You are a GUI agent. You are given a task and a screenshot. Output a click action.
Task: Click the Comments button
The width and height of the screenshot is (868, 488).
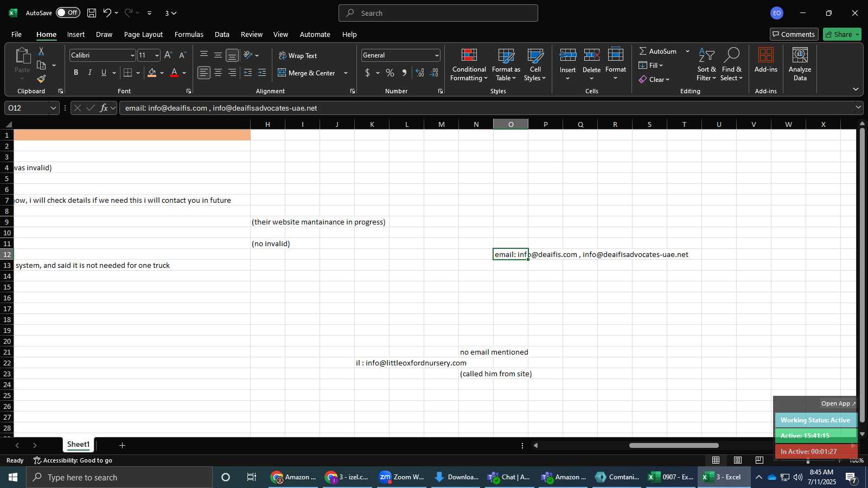point(794,34)
